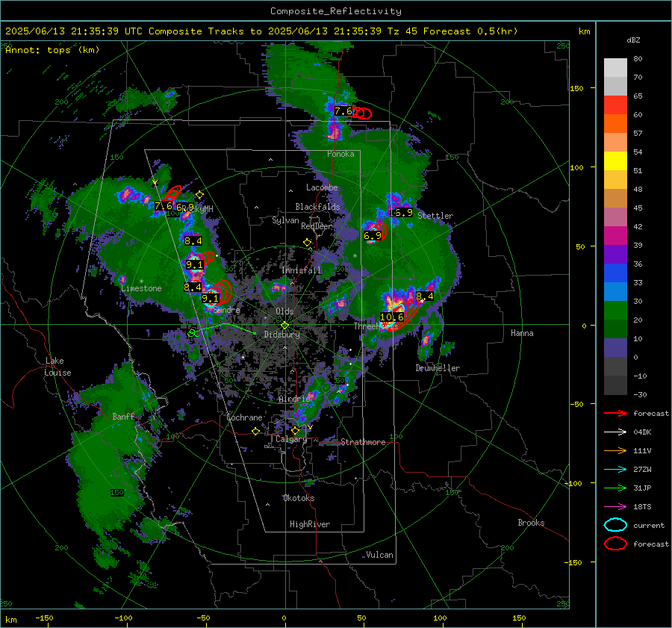Click the Composite_Reflectivity title
Image resolution: width=672 pixels, height=628 pixels.
[x=336, y=11]
